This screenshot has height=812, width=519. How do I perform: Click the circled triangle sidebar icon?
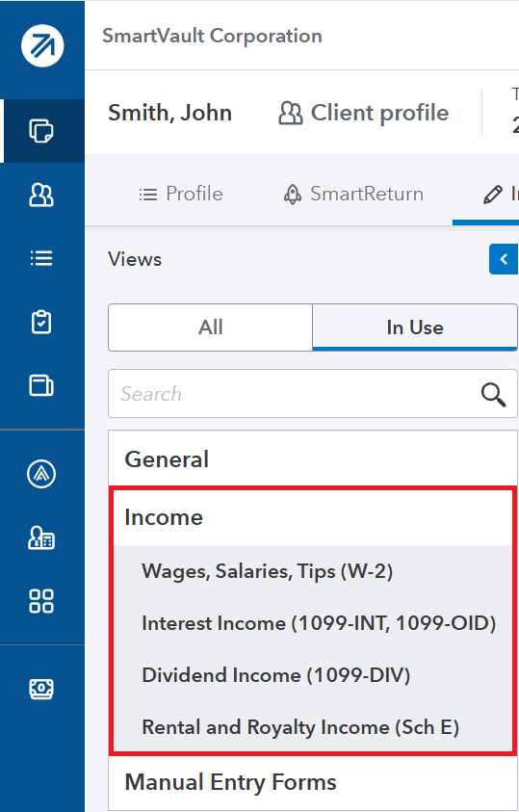coord(41,474)
